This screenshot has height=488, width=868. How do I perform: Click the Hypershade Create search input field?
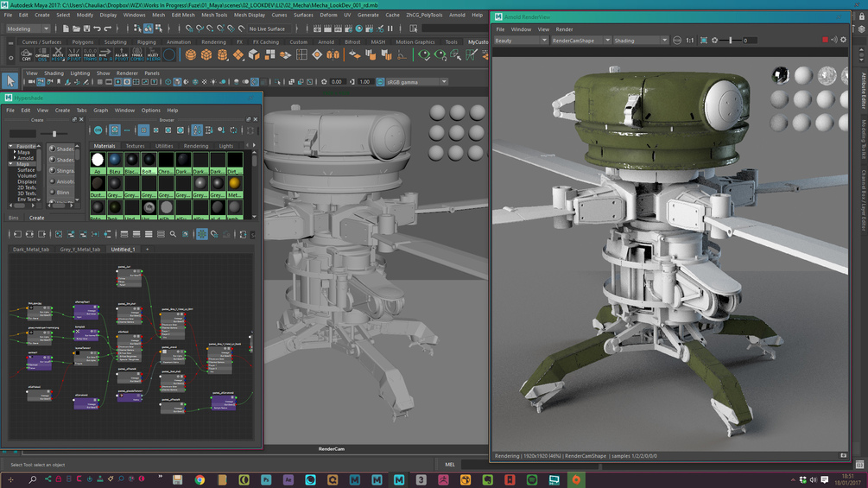[x=22, y=133]
